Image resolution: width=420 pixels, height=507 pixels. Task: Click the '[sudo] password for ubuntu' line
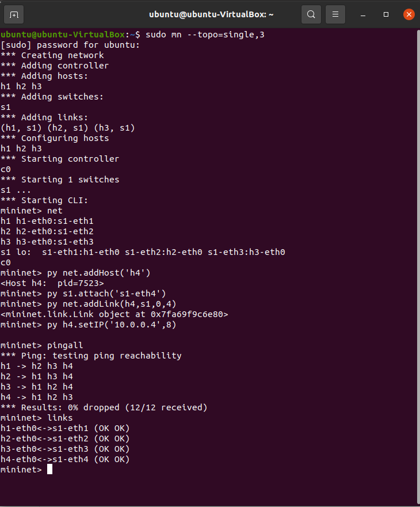(x=70, y=45)
